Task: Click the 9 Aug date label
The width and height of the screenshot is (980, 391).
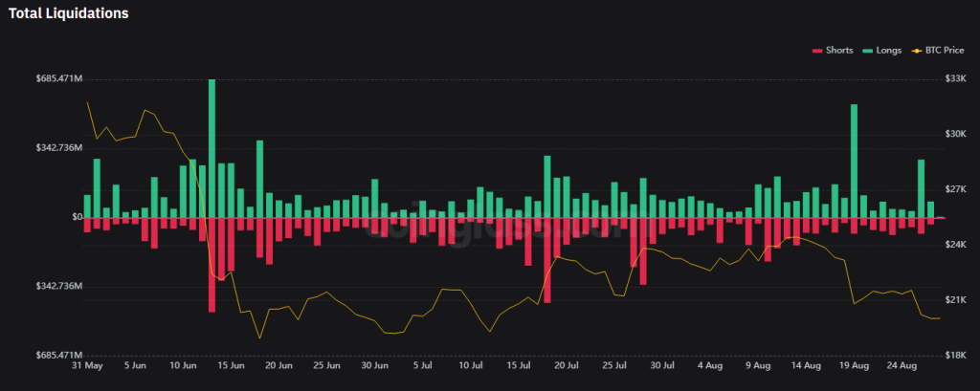Action: 758,365
